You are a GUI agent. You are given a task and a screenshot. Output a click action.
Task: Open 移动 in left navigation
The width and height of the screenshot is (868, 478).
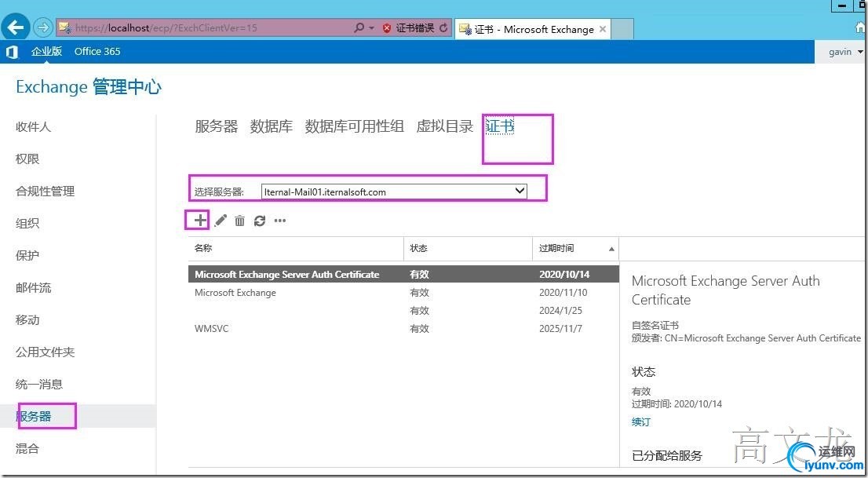pyautogui.click(x=27, y=319)
